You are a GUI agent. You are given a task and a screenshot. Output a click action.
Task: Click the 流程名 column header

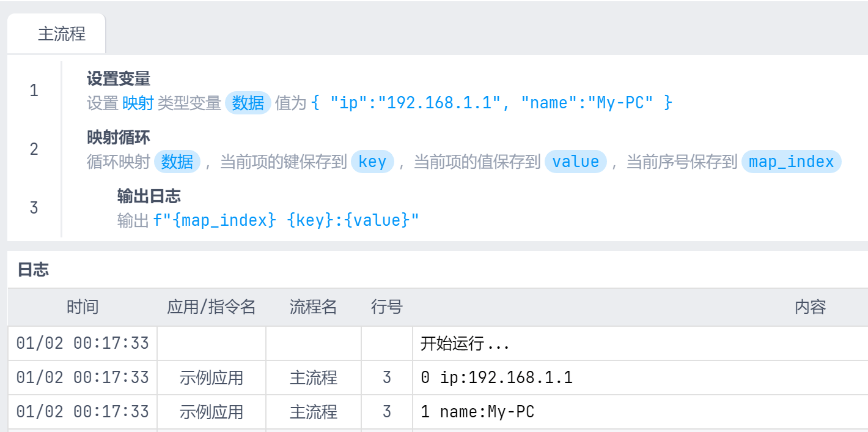pyautogui.click(x=313, y=307)
